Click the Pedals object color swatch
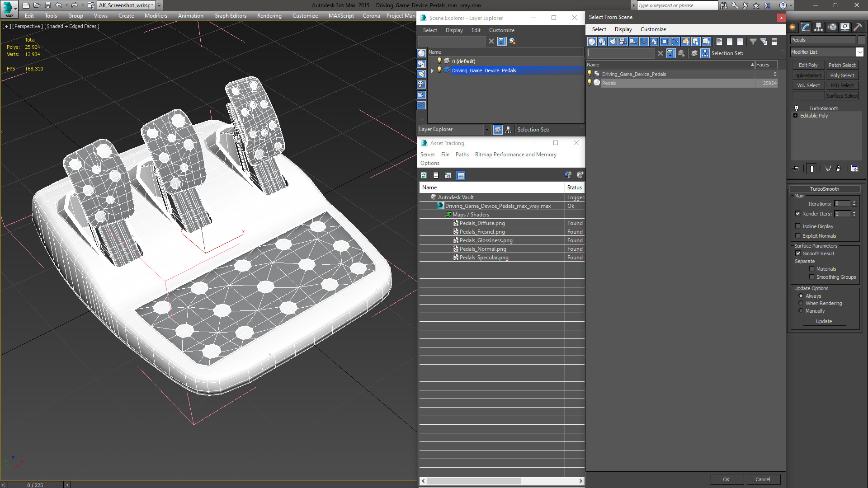The height and width of the screenshot is (488, 868). click(x=861, y=40)
